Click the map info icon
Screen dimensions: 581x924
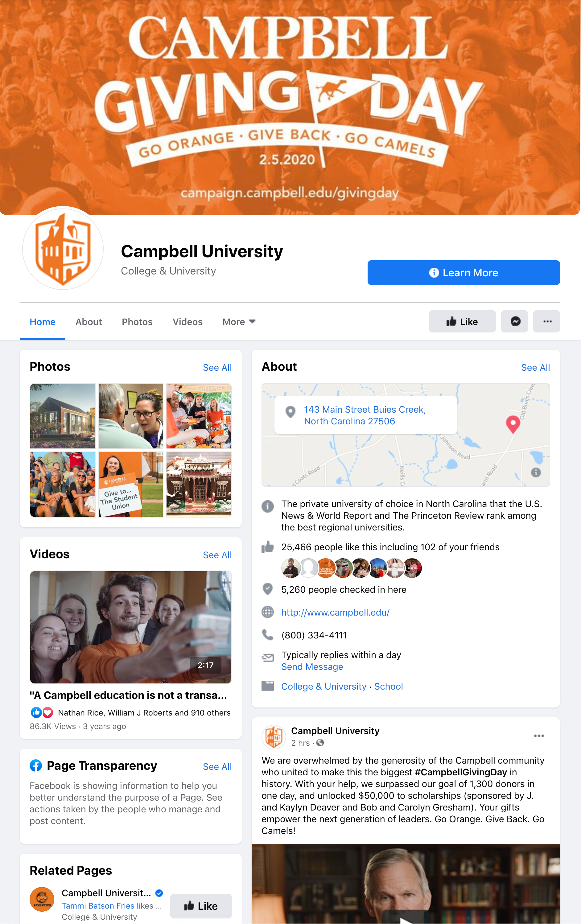point(536,472)
